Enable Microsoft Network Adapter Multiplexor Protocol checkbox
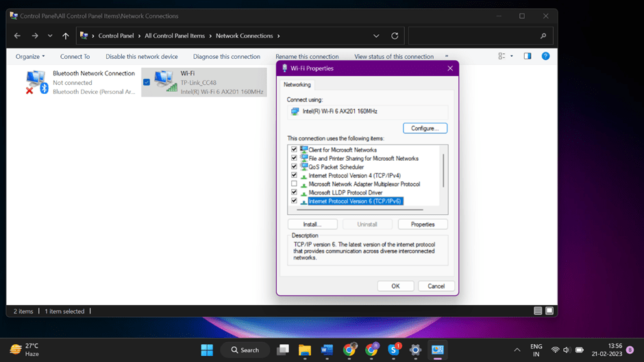Screen dimensions: 644x362 pos(294,184)
